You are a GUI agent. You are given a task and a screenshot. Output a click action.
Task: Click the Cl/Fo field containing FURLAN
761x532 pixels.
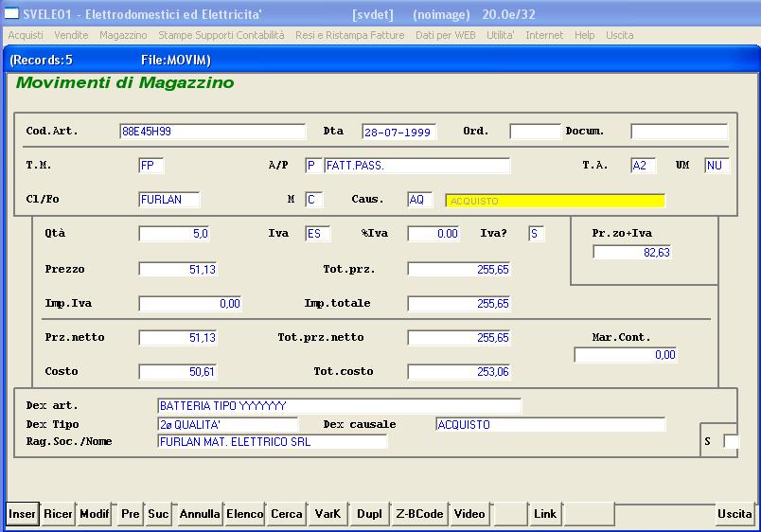pyautogui.click(x=168, y=200)
